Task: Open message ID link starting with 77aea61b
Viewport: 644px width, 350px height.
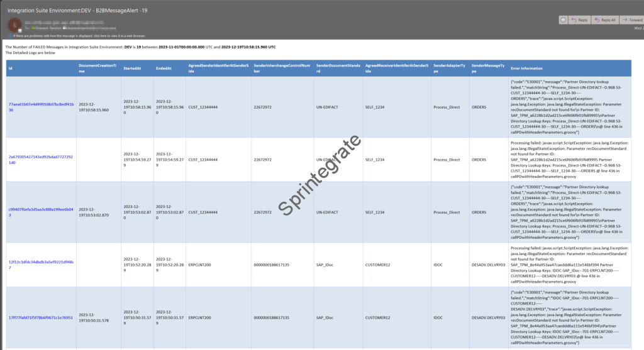Action: tap(42, 107)
